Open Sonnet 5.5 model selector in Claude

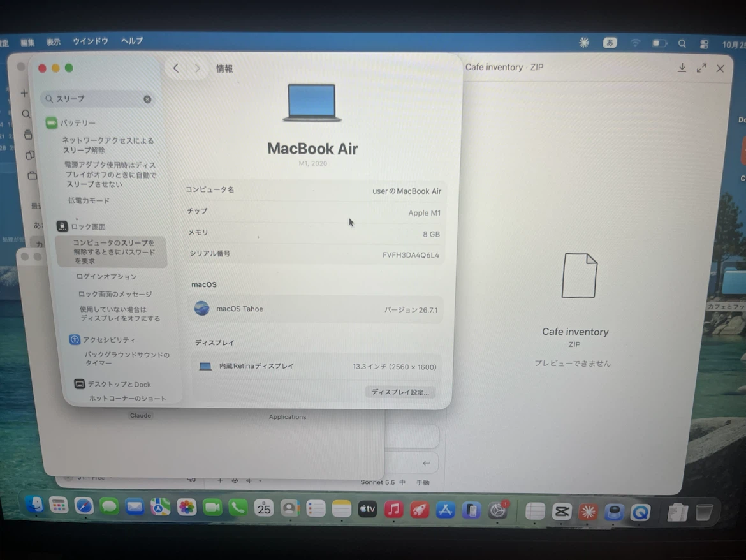tap(383, 482)
